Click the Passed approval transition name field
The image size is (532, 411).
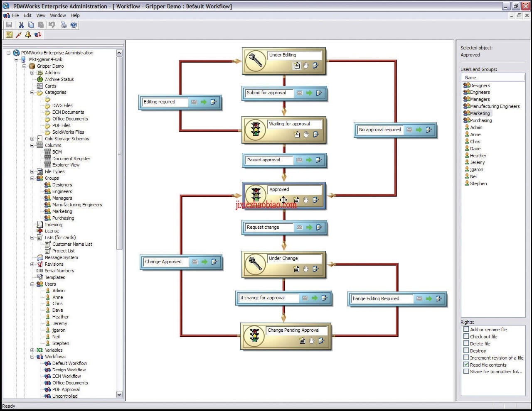[269, 160]
